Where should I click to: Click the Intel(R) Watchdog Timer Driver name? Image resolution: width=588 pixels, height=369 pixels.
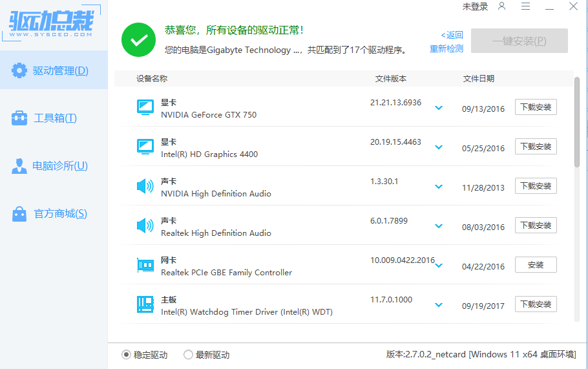pos(247,312)
